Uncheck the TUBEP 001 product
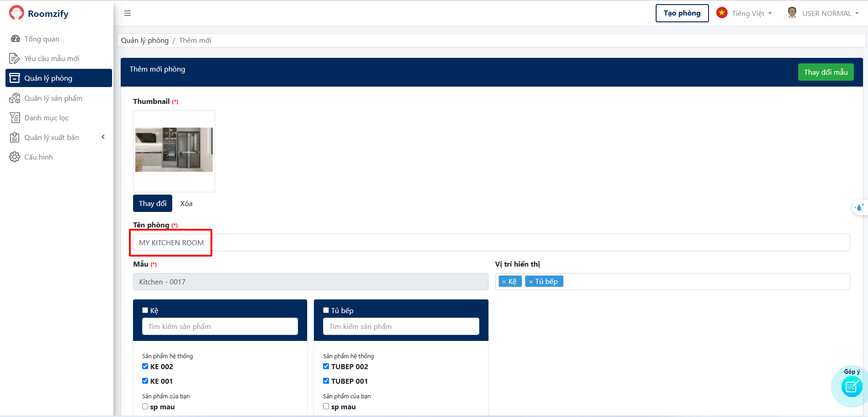The width and height of the screenshot is (868, 417). click(326, 381)
